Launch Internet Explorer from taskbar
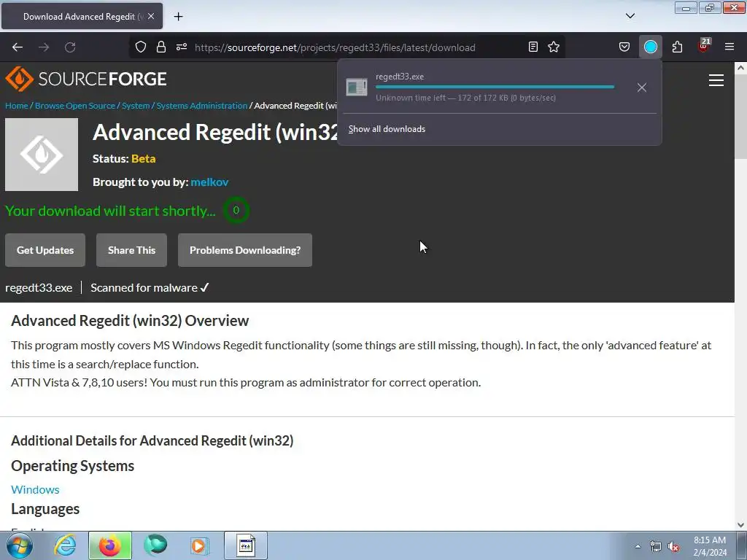The height and width of the screenshot is (560, 747). (65, 545)
